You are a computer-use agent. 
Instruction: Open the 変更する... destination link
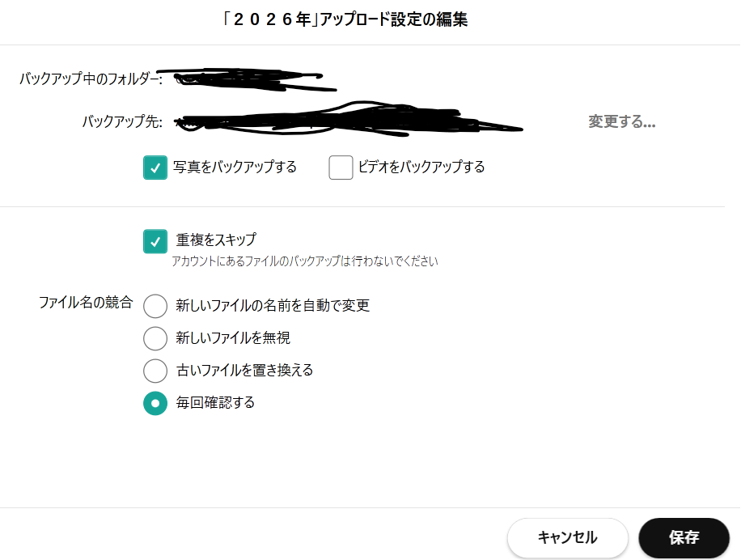tap(621, 122)
